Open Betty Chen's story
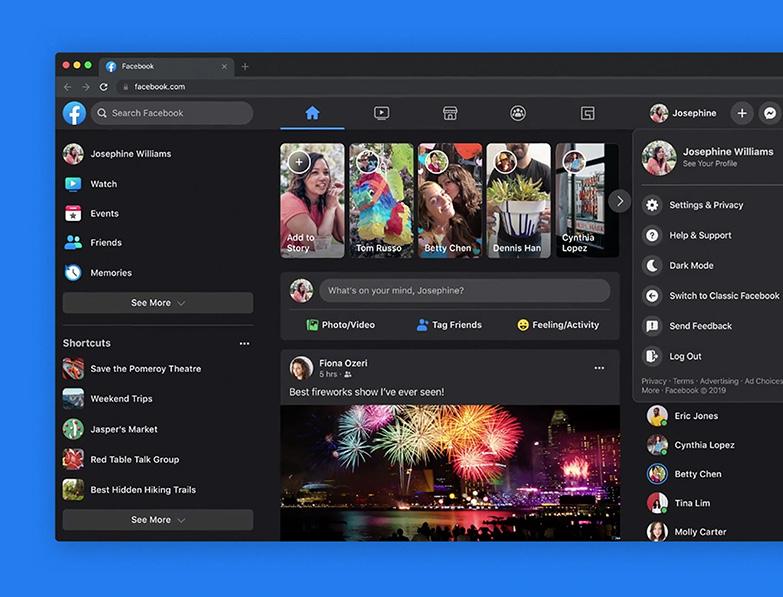Screen dimensions: 783x597 tap(450, 201)
